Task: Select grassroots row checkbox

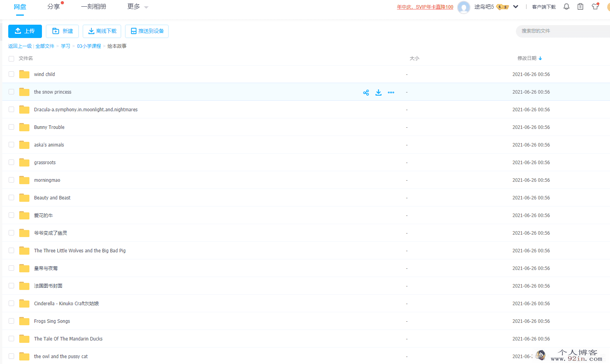Action: (11, 162)
